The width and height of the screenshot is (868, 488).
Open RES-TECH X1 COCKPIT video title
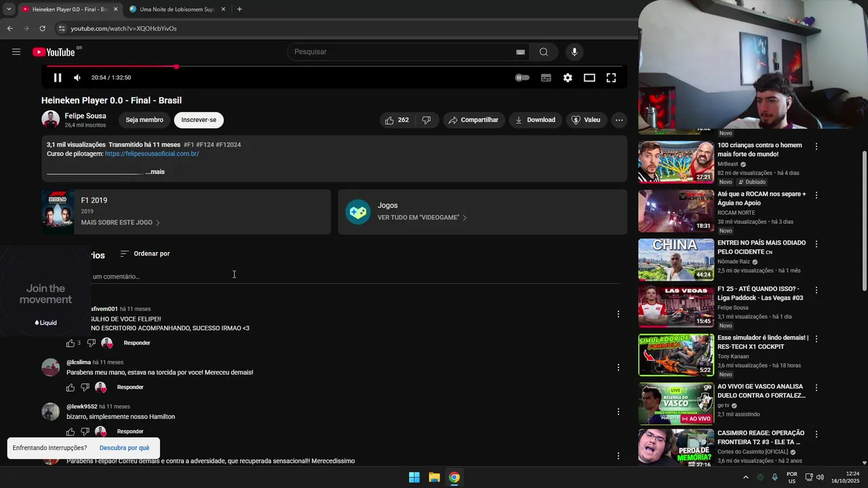coord(763,342)
